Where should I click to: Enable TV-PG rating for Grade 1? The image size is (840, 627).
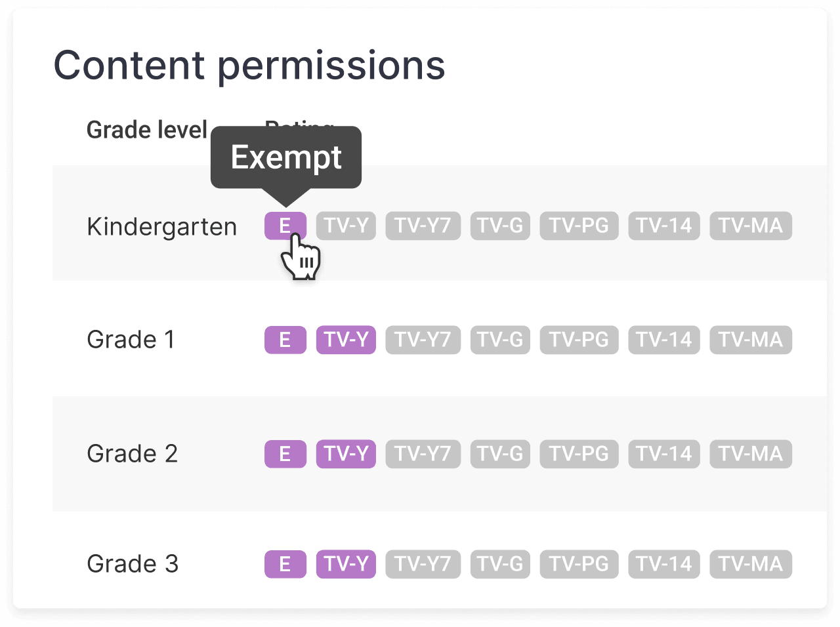pos(579,340)
